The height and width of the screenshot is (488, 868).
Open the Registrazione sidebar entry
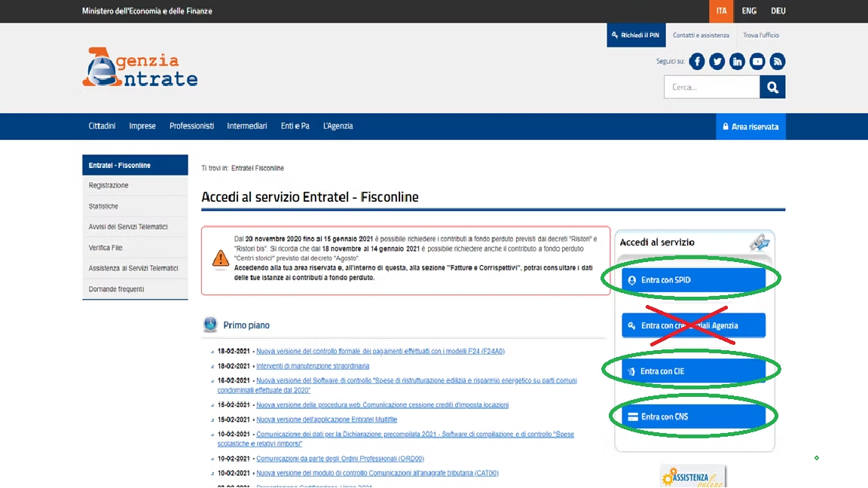point(108,185)
